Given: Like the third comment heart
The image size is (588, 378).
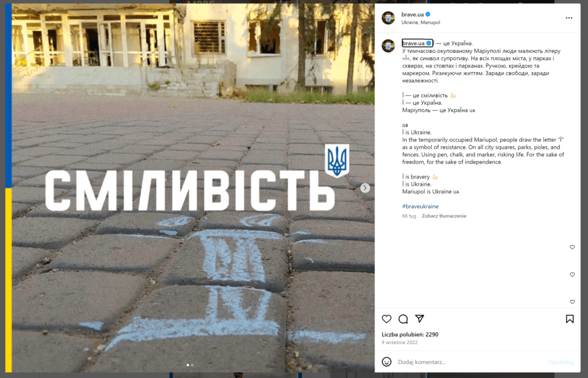Looking at the screenshot, I should 572,302.
